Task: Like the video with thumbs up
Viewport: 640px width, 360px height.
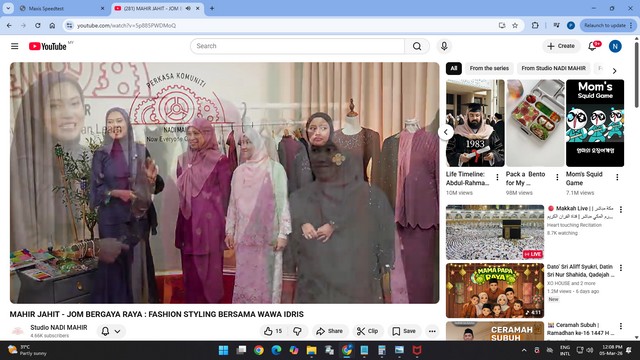Action: (x=273, y=331)
